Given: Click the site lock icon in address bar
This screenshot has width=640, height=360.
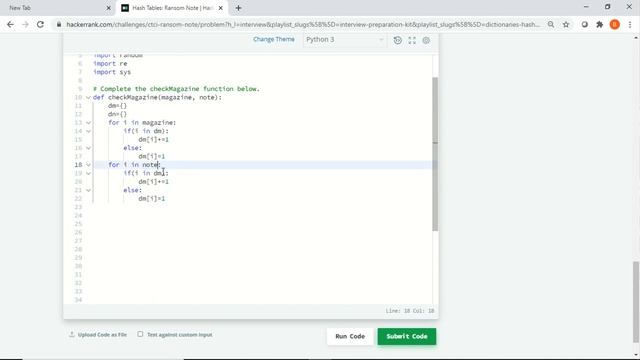Looking at the screenshot, I should coord(59,24).
